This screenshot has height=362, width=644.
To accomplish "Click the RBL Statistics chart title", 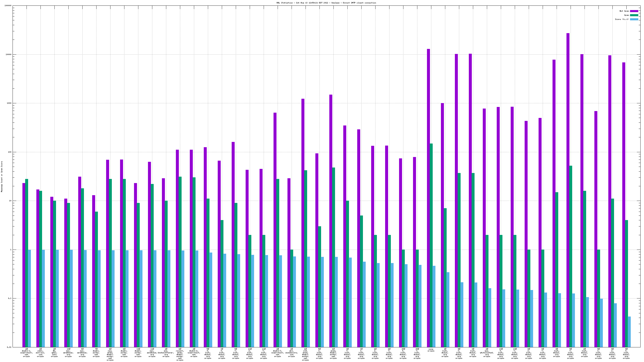I will [326, 3].
